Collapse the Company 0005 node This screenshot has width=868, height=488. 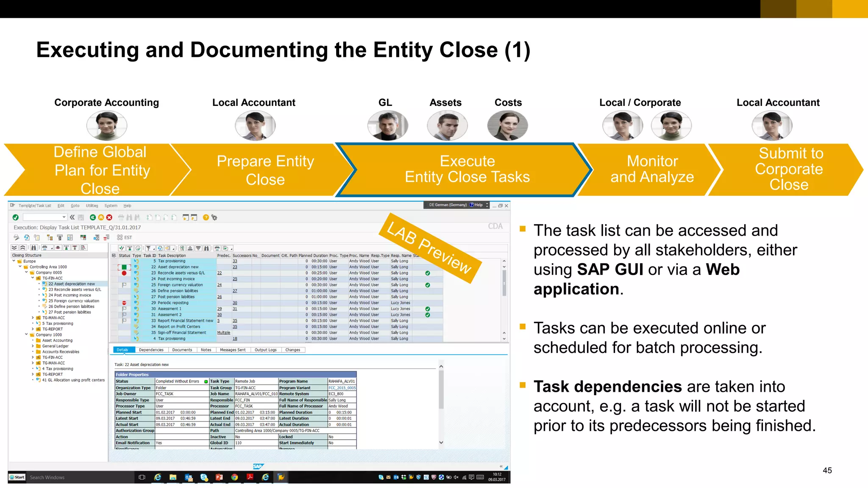coord(26,272)
